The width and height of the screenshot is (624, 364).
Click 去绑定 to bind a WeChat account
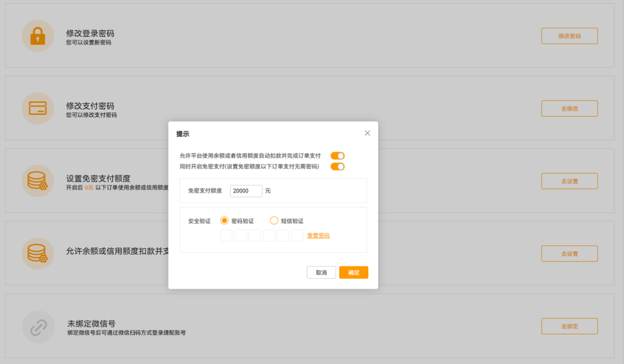pyautogui.click(x=569, y=326)
